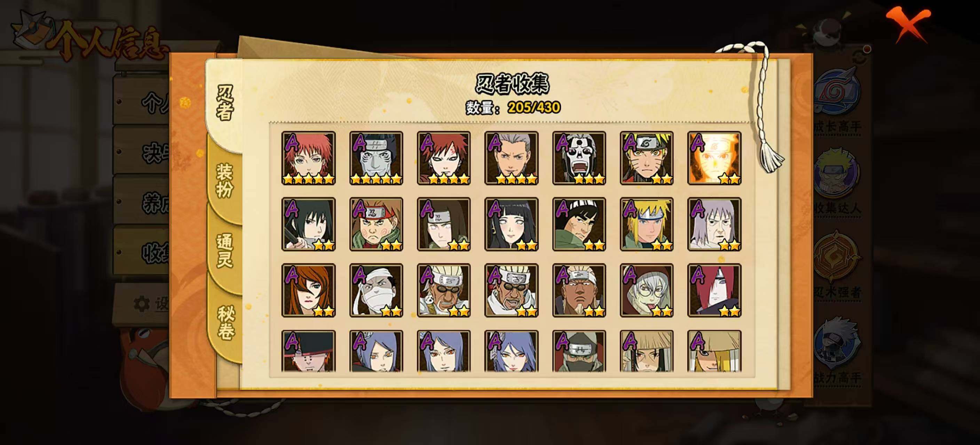Image resolution: width=980 pixels, height=445 pixels.
Task: Open the Kisame five-star ninja card
Action: pos(376,158)
